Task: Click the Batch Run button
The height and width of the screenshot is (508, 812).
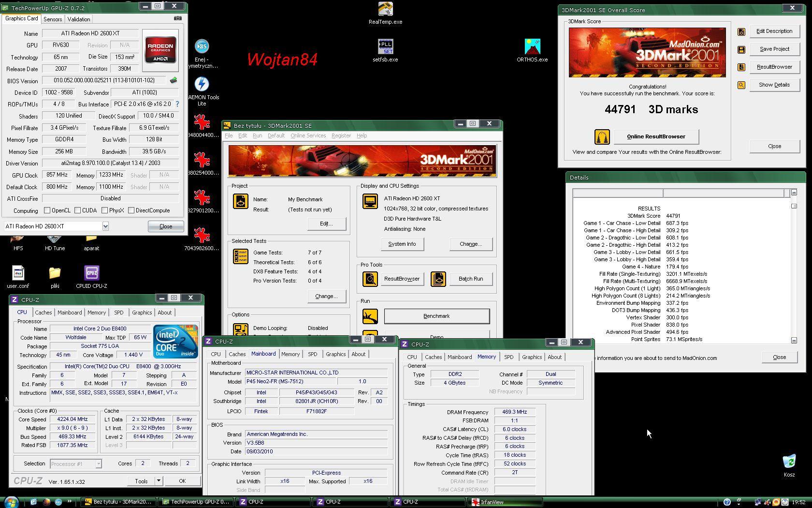Action: point(471,279)
